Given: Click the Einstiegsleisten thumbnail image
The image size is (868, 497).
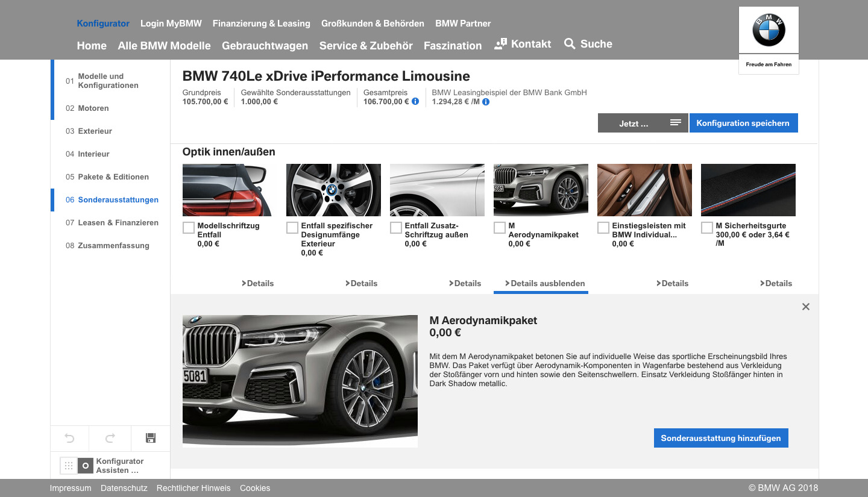Looking at the screenshot, I should tap(644, 190).
